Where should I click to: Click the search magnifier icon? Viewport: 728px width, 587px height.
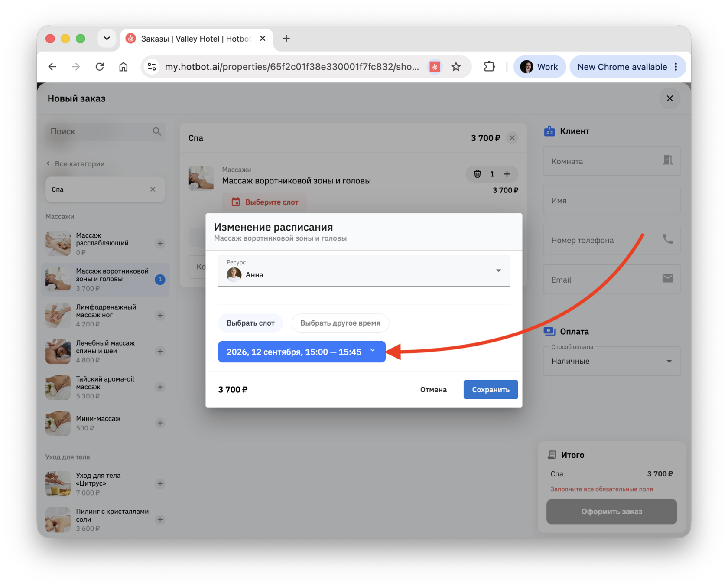tap(157, 131)
